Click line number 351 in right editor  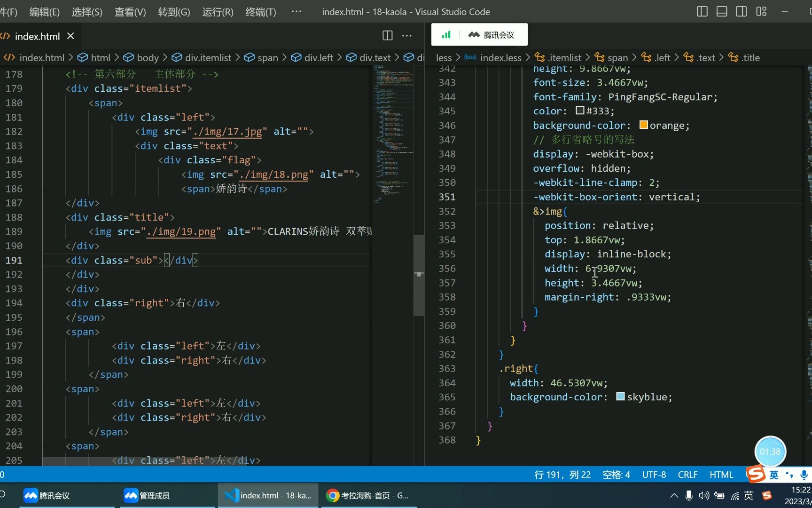tap(447, 197)
